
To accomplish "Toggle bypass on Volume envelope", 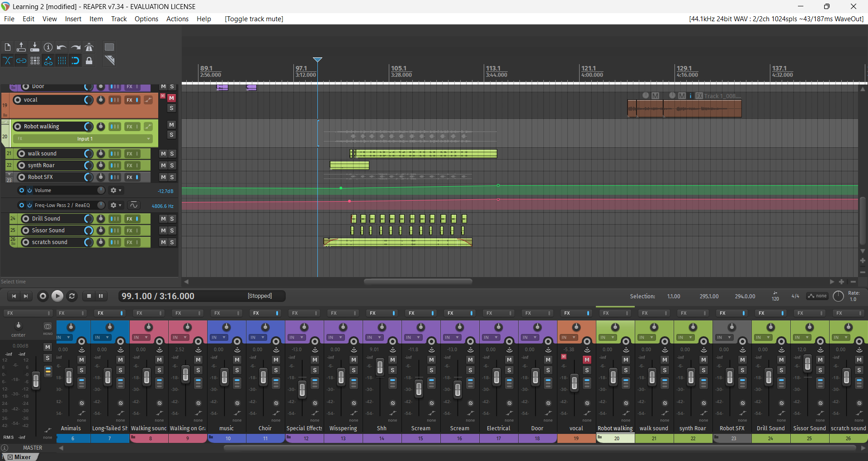I will (x=29, y=190).
